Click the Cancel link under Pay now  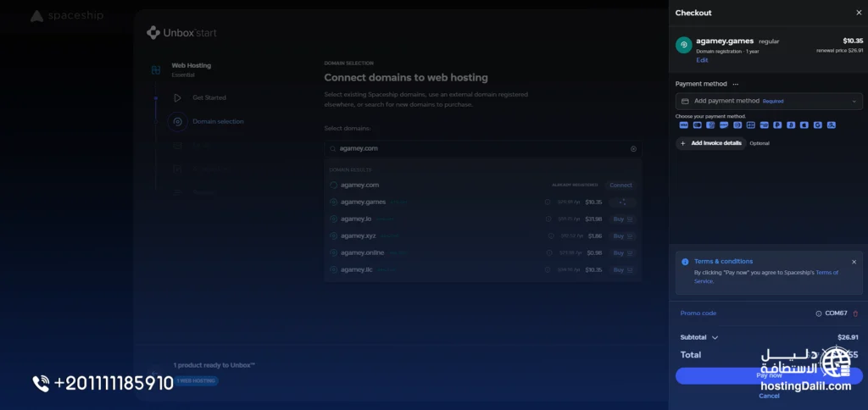click(769, 396)
